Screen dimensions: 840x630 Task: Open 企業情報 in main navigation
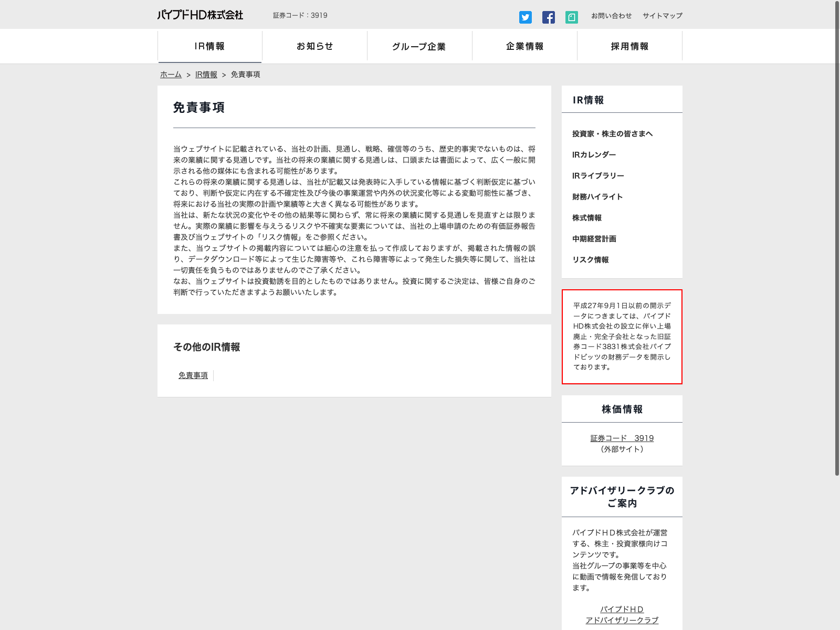point(524,46)
